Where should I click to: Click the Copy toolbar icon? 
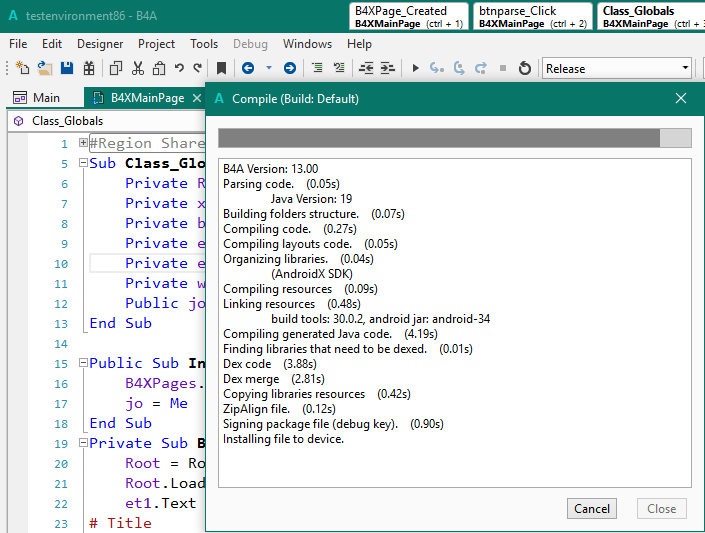[116, 68]
